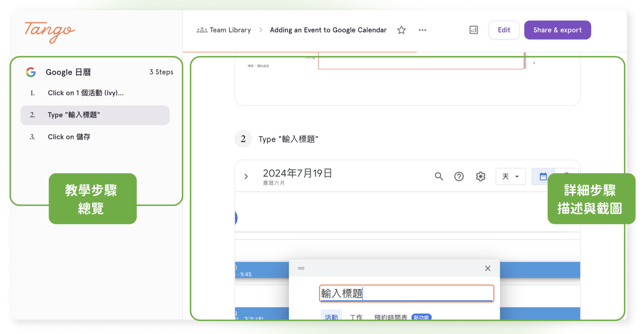This screenshot has height=334, width=644.
Task: Click the 2024年7月19日 date heading
Action: 298,173
